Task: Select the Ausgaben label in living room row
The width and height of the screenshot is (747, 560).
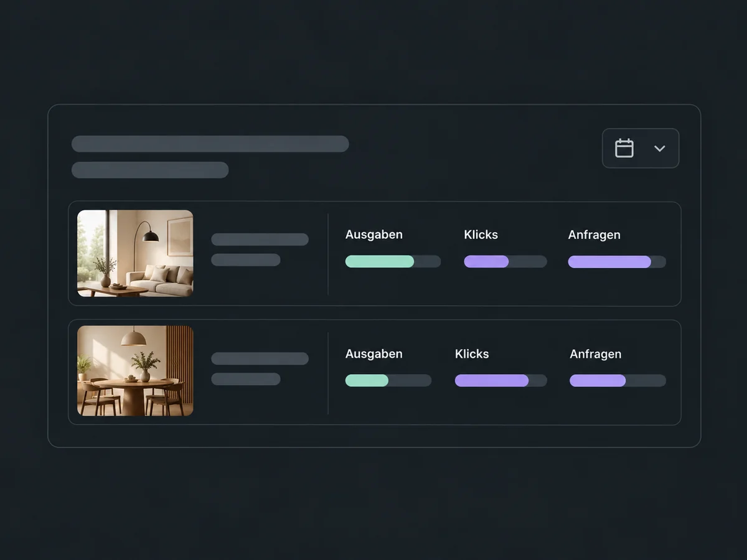Action: (374, 235)
